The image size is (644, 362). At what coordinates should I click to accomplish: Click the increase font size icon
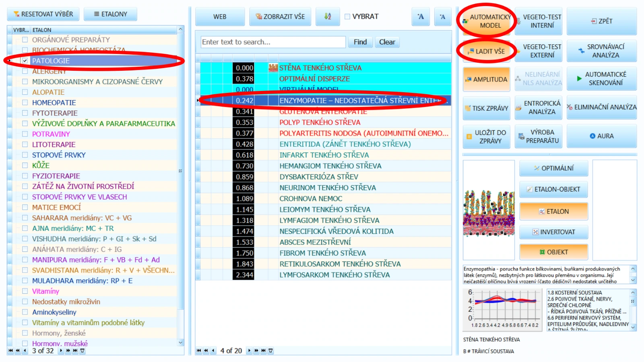coord(421,16)
